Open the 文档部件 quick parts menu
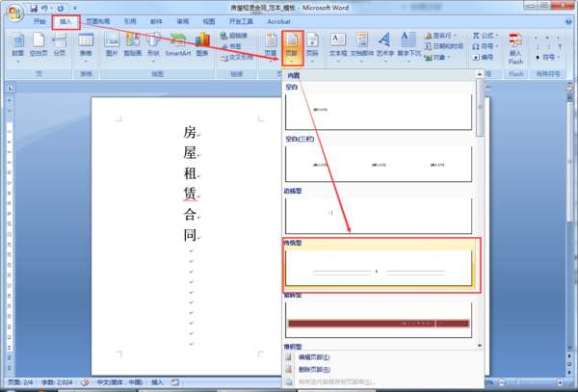The height and width of the screenshot is (392, 578). coord(362,48)
